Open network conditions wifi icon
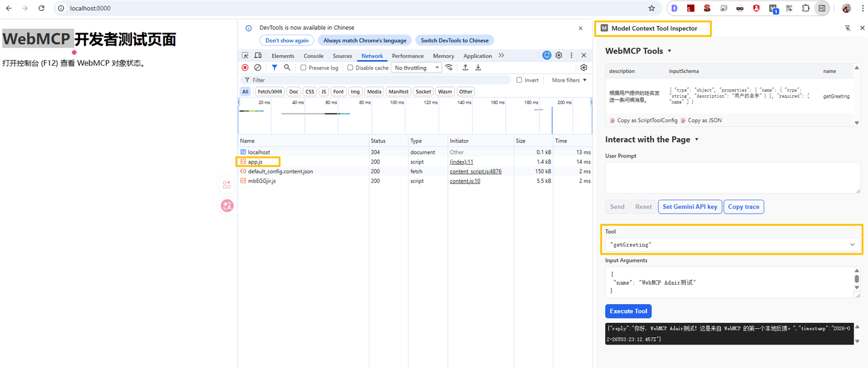Image resolution: width=868 pixels, height=368 pixels. (448, 68)
